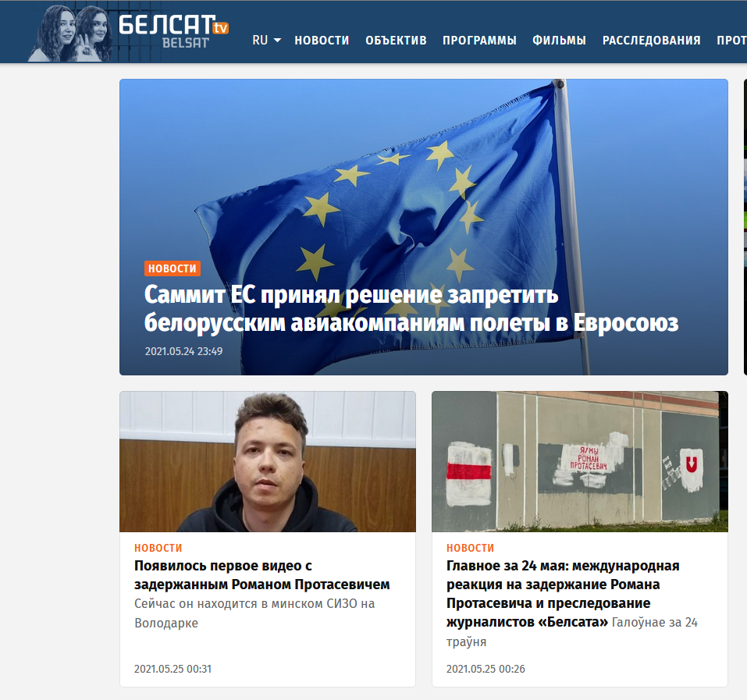Open the Объектив menu item
Viewport: 747px width, 700px height.
tap(396, 41)
